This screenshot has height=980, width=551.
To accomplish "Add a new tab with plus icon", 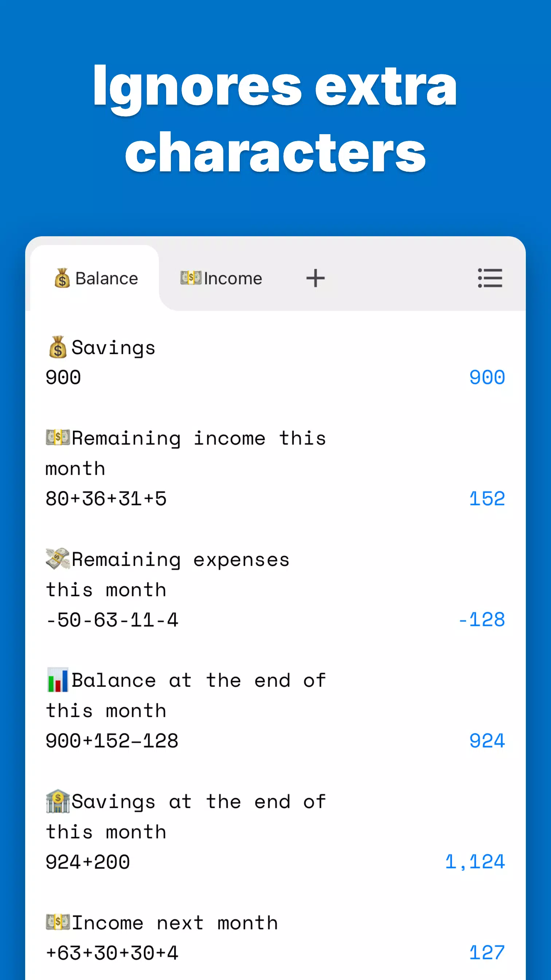I will [315, 278].
